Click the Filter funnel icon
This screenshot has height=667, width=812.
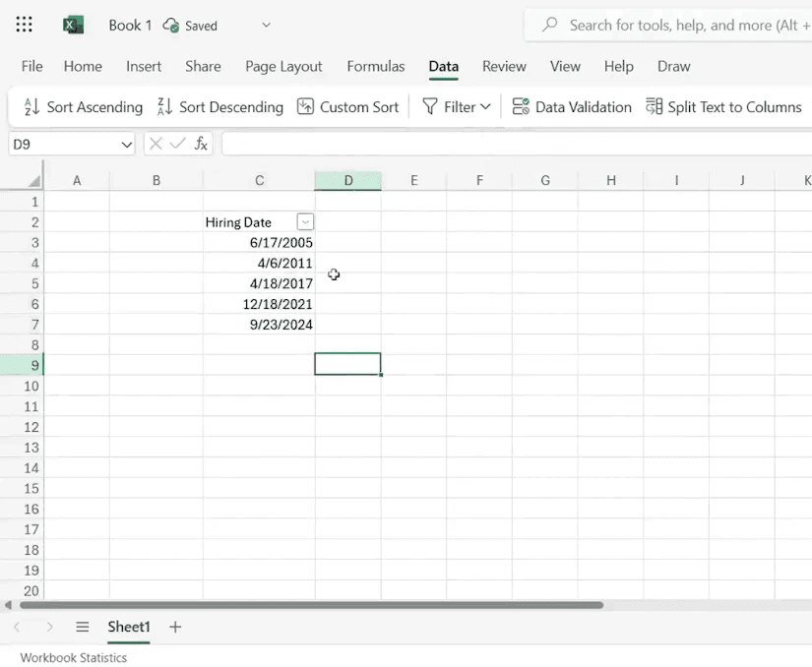pyautogui.click(x=429, y=106)
